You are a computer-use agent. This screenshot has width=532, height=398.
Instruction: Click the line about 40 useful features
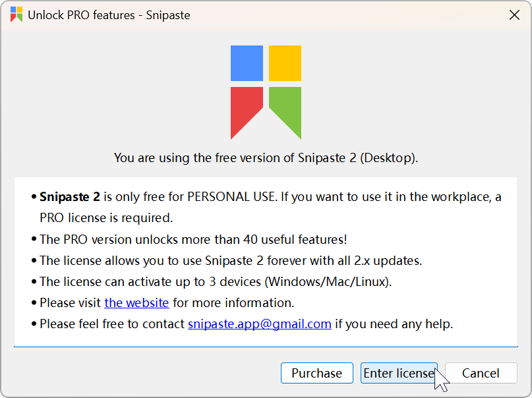(x=193, y=239)
